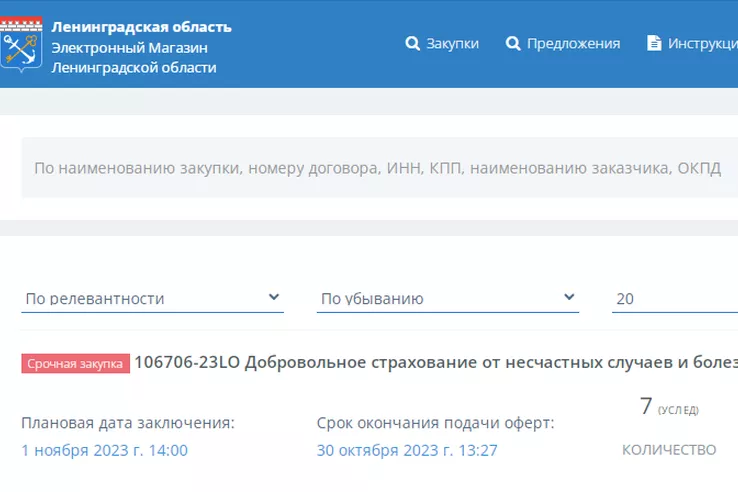Click the chevron arrow of По убыванию

[569, 297]
